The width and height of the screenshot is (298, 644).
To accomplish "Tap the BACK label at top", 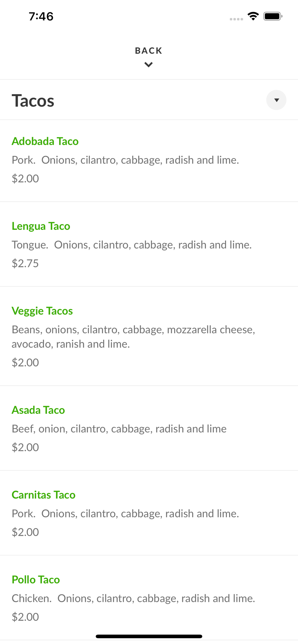I will coord(149,51).
